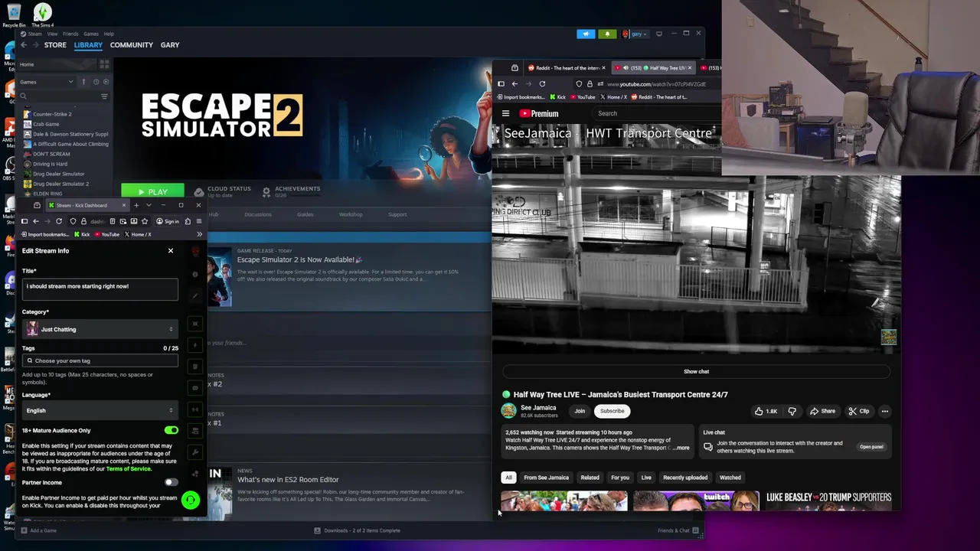Switch to Steam COMMUNITY tab

click(x=132, y=45)
